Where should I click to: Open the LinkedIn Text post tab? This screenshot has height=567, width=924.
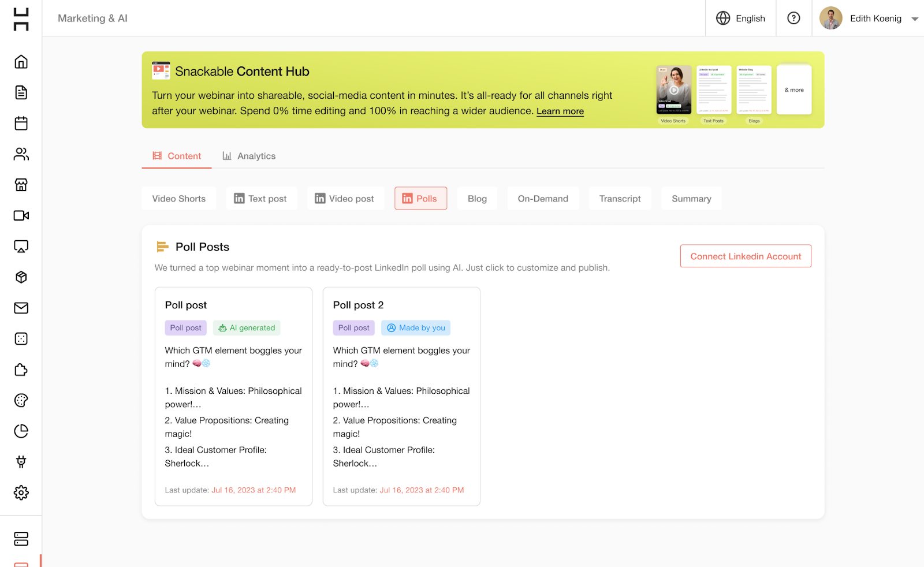260,199
